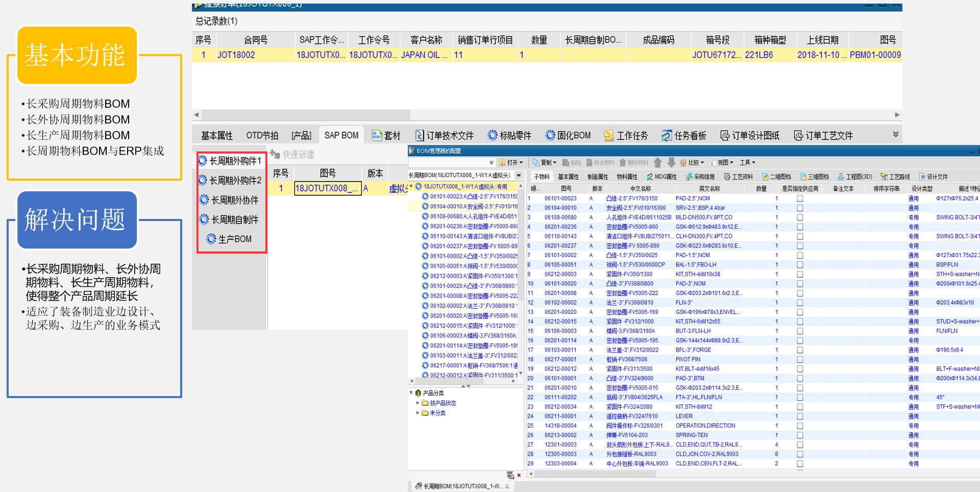
Task: Open the 比较 dropdown menu
Action: tap(692, 162)
